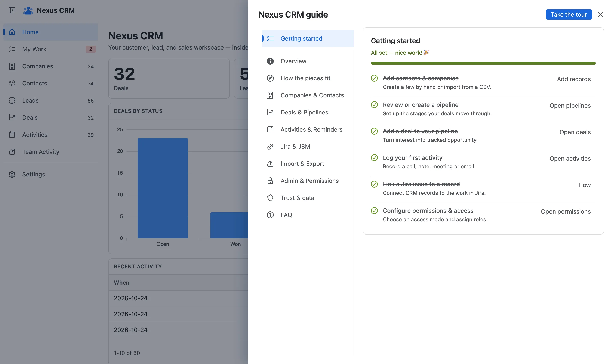Click the Open pipelines link

[570, 106]
